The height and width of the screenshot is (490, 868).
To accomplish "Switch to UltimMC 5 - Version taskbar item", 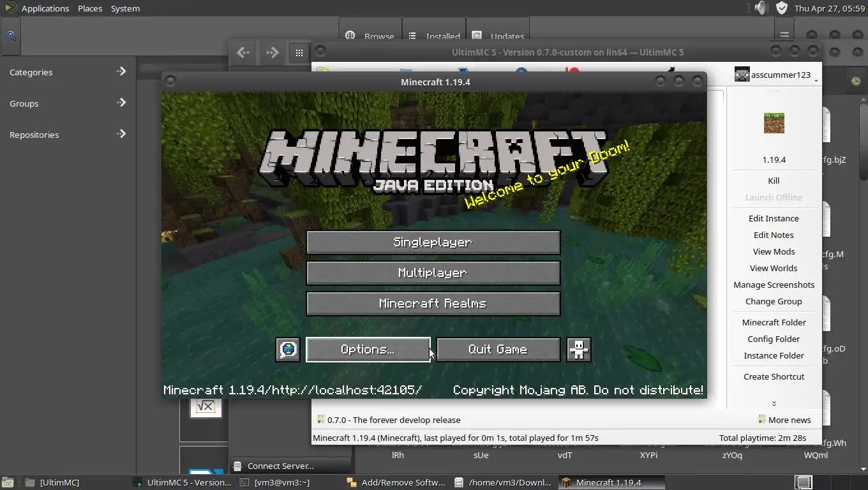I will 183,482.
